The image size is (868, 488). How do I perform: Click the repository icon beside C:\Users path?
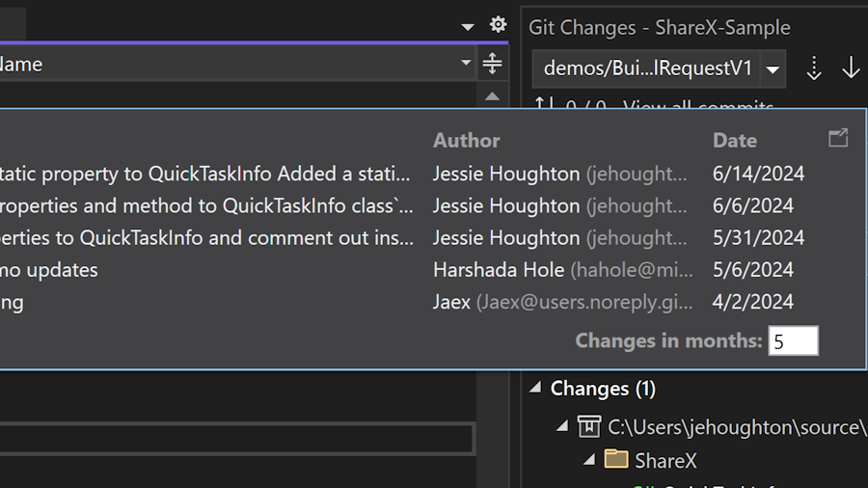[589, 426]
